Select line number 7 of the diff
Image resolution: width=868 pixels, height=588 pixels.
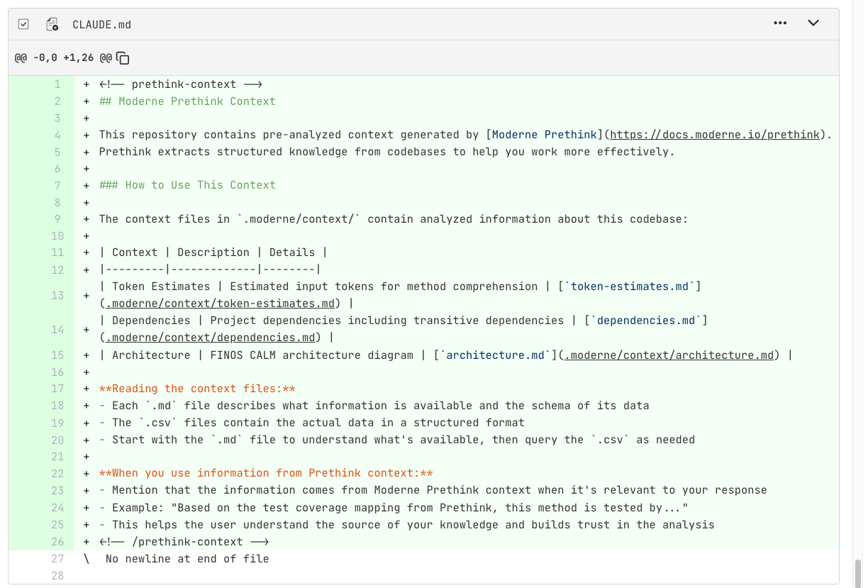click(x=57, y=185)
